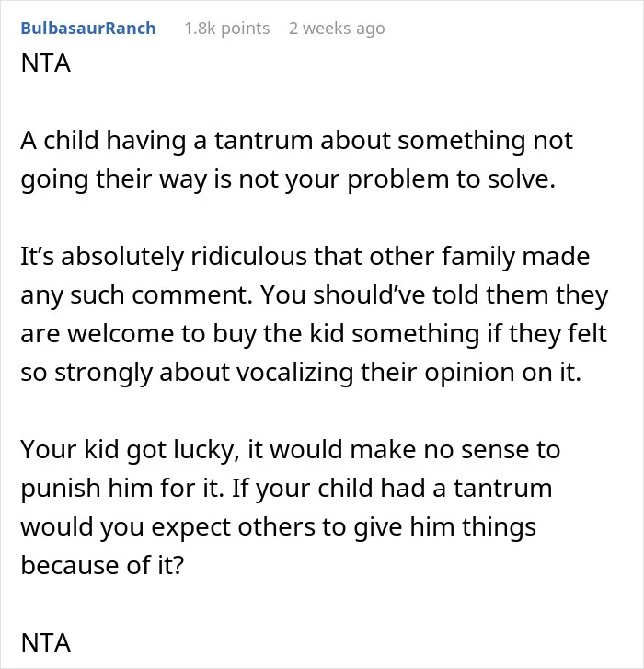This screenshot has height=669, width=644.
Task: Click the first NTA verdict line
Action: [x=46, y=63]
